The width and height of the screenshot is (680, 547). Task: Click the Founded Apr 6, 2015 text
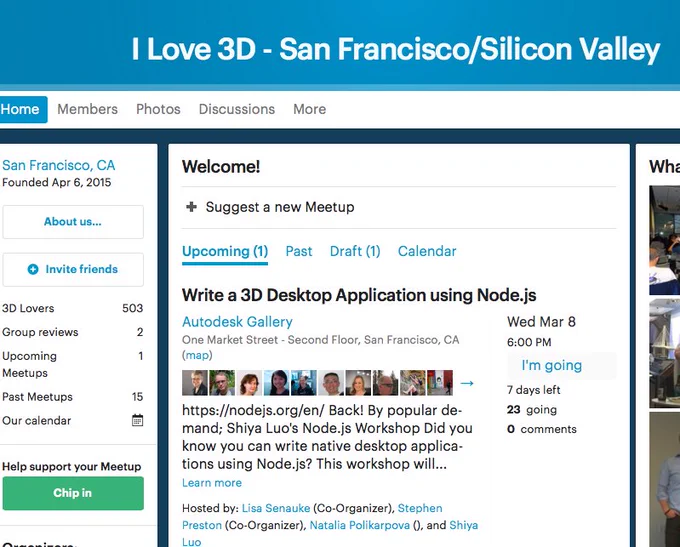[x=57, y=183]
